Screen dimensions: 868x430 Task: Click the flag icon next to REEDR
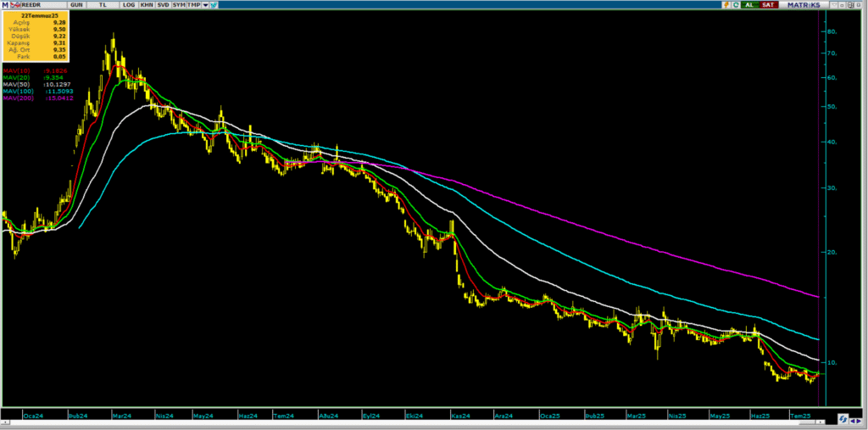[14, 5]
